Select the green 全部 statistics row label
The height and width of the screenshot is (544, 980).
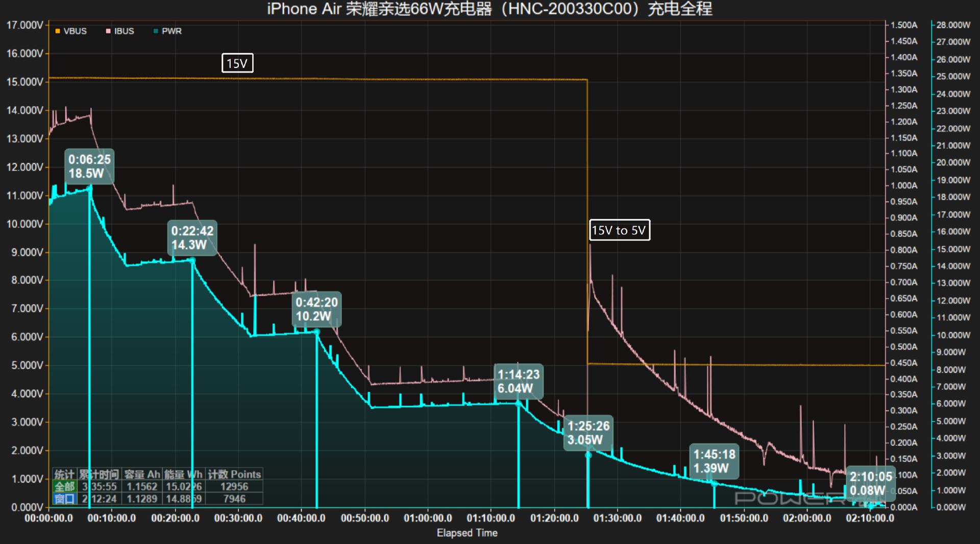(65, 486)
